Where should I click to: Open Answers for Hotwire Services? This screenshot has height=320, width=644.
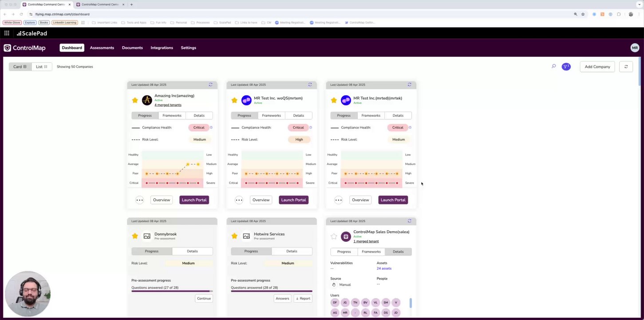[282, 298]
